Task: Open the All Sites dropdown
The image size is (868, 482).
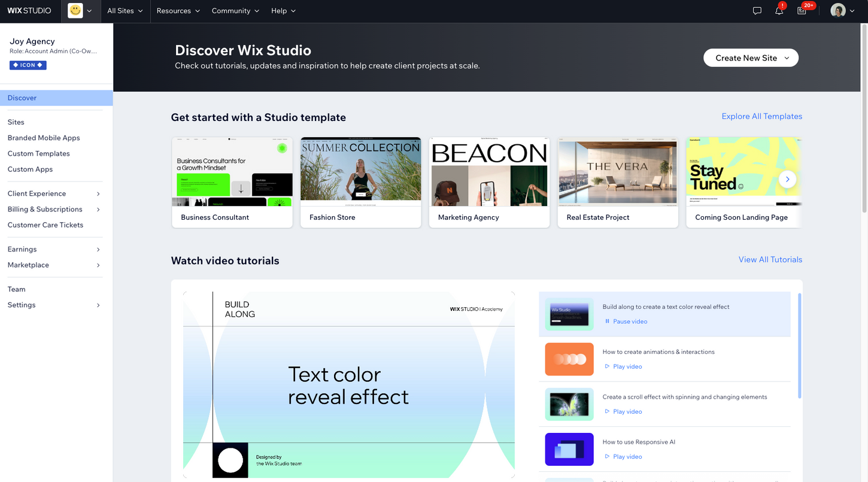Action: pos(125,11)
